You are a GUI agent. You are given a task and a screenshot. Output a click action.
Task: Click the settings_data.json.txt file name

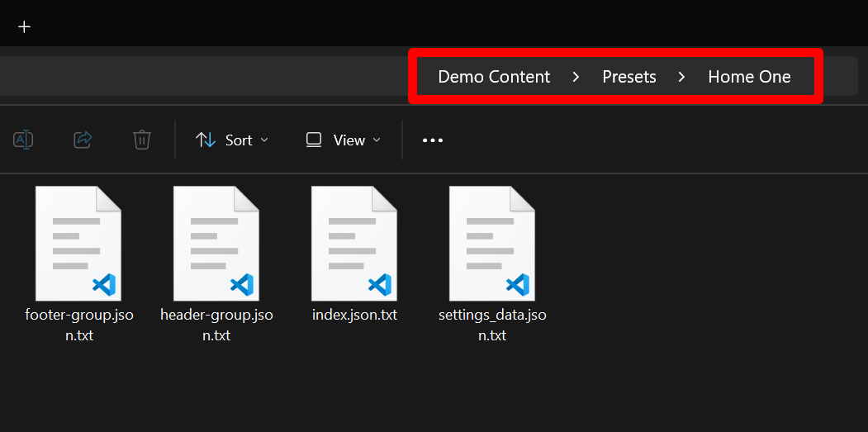[x=493, y=325]
